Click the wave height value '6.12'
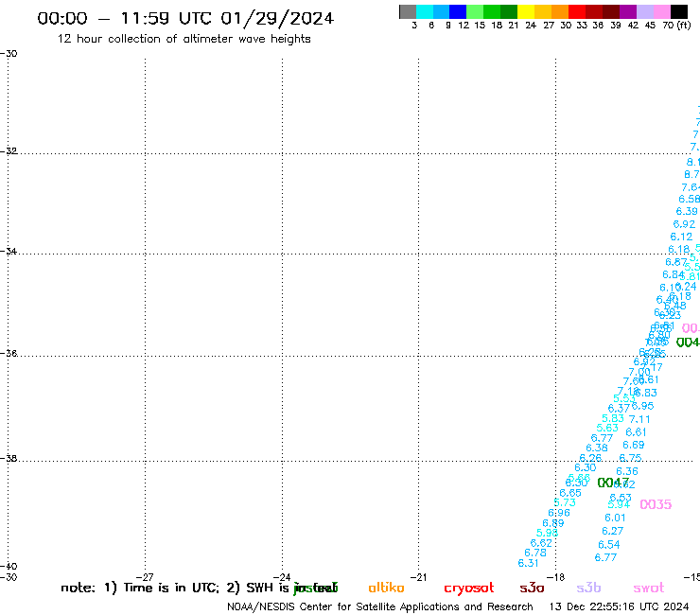 coord(681,237)
